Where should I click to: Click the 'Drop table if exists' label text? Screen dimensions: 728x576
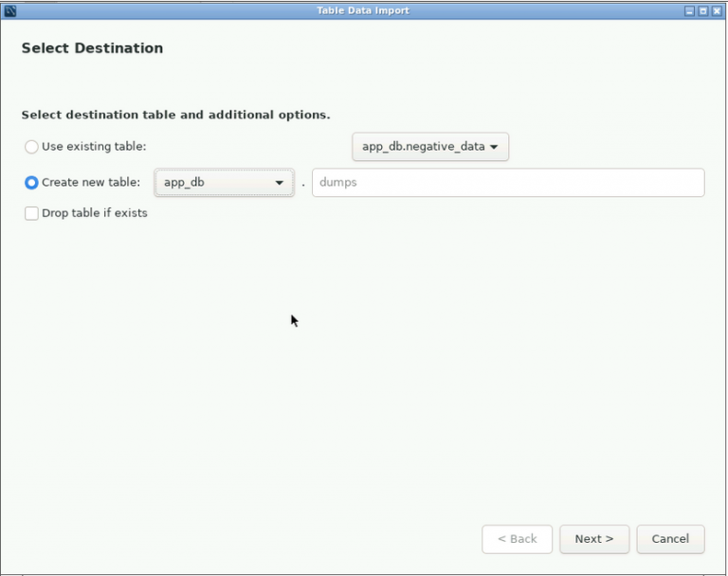[x=95, y=213]
